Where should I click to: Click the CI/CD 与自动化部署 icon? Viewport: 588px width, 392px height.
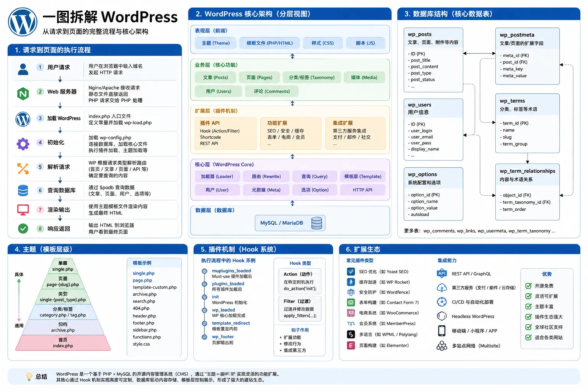[442, 302]
